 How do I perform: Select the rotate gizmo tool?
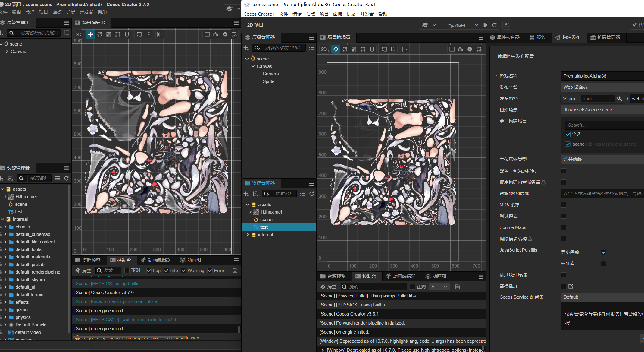click(345, 49)
